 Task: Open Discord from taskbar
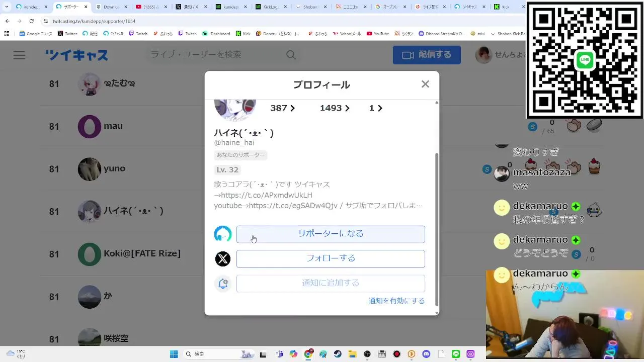426,354
